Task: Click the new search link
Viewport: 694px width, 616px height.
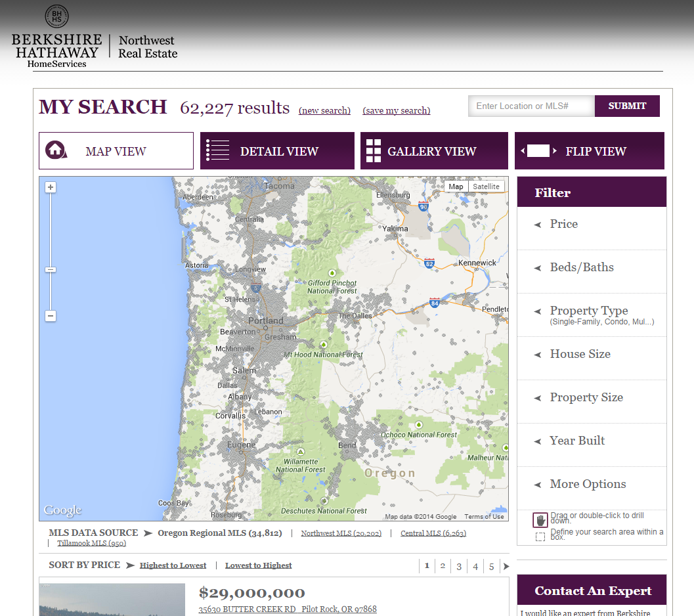Action: tap(324, 110)
